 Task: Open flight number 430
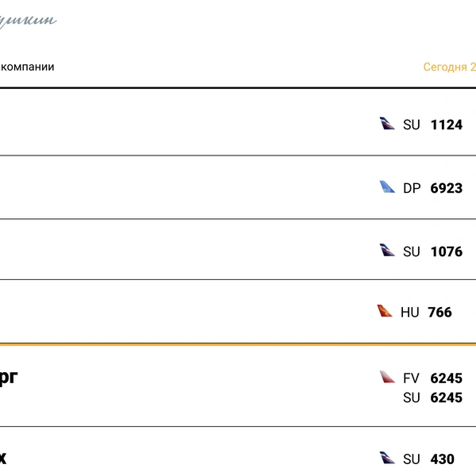[442, 459]
